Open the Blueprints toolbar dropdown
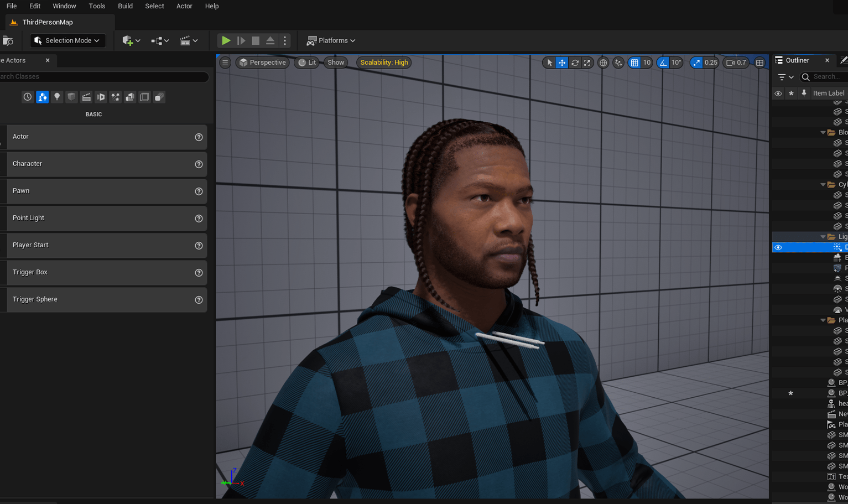 [160, 40]
